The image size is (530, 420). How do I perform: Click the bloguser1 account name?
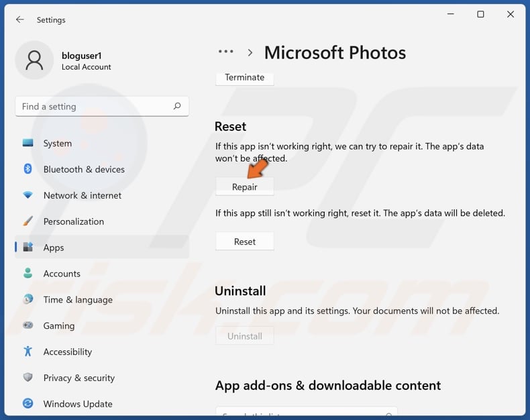81,56
